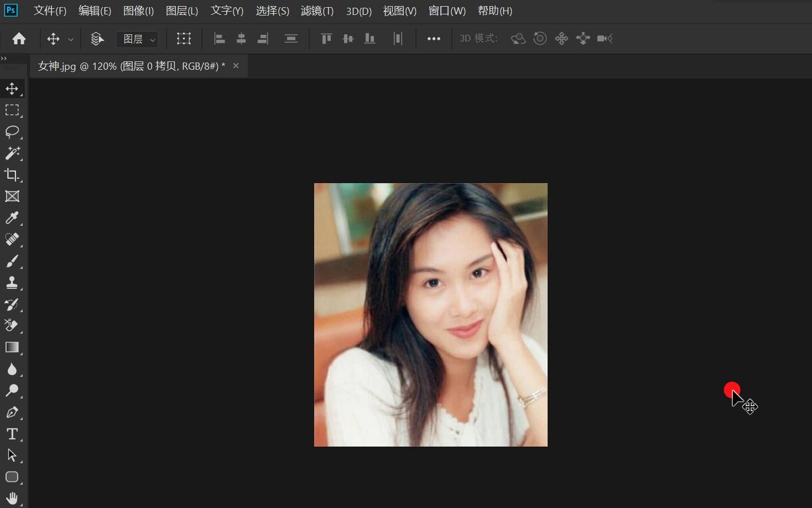
Task: Click the zoom 3D camera icon
Action: point(605,39)
